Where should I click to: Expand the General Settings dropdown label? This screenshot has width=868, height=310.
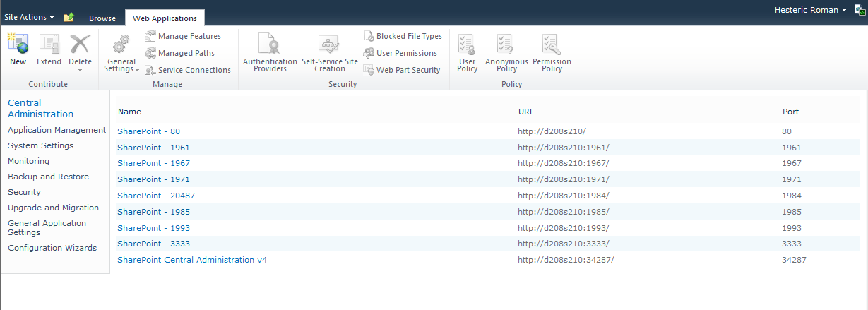tap(121, 66)
